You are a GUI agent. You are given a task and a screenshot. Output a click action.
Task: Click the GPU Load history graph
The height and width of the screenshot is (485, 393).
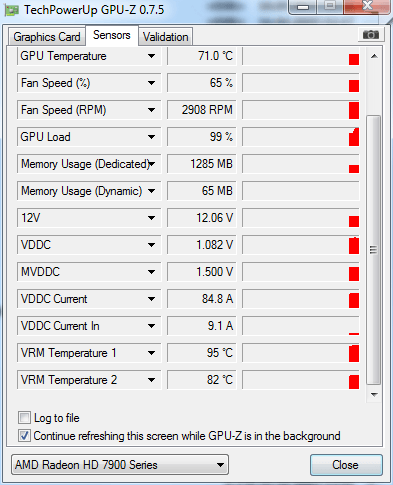point(301,137)
